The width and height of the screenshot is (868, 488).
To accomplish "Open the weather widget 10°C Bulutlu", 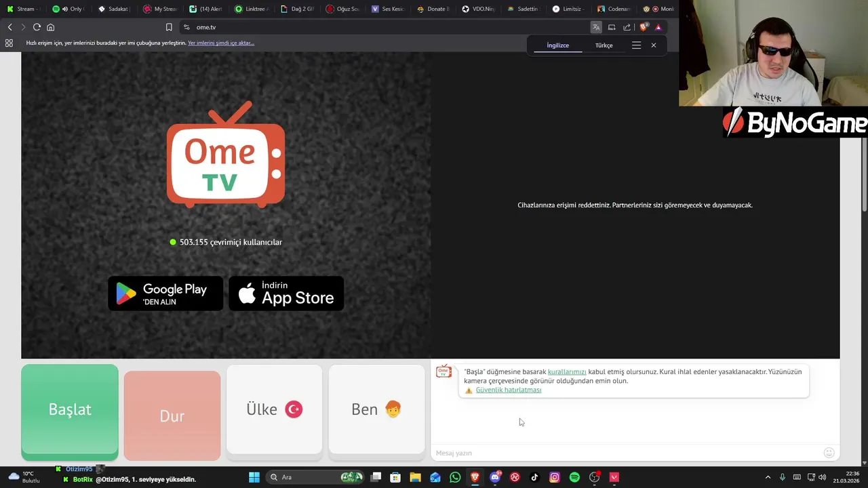I will coord(24,477).
